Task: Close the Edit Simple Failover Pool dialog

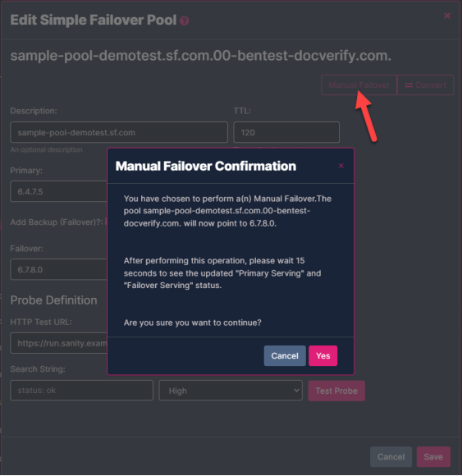Action: coord(447,16)
